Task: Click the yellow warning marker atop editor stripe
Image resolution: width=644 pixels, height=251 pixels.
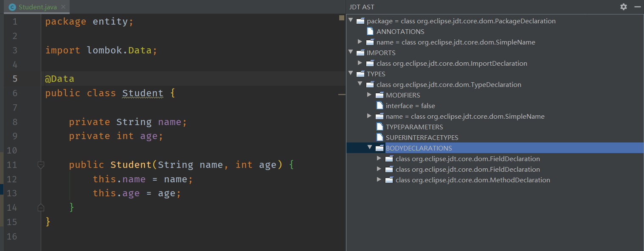Action: pos(341,18)
